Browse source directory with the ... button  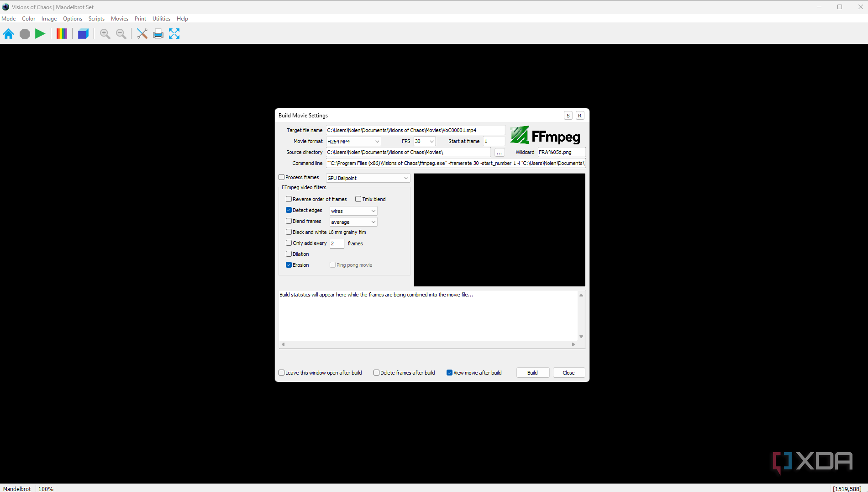[x=500, y=153]
